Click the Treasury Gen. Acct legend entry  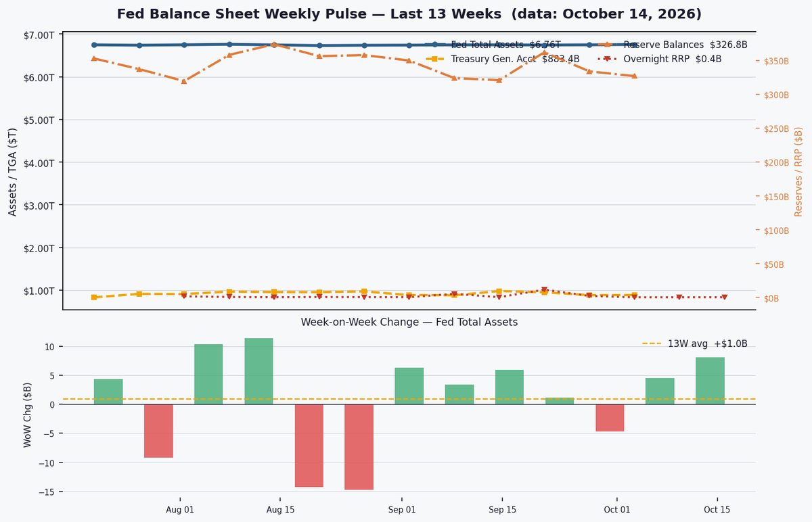click(x=502, y=59)
